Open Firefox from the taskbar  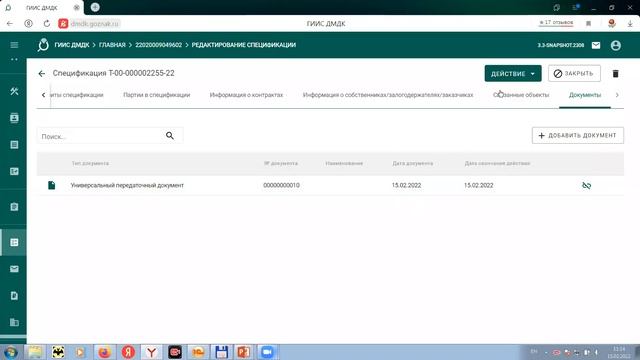[x=105, y=352]
